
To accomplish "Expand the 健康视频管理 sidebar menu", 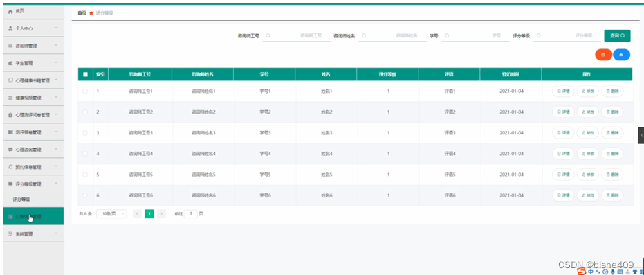I will point(33,98).
